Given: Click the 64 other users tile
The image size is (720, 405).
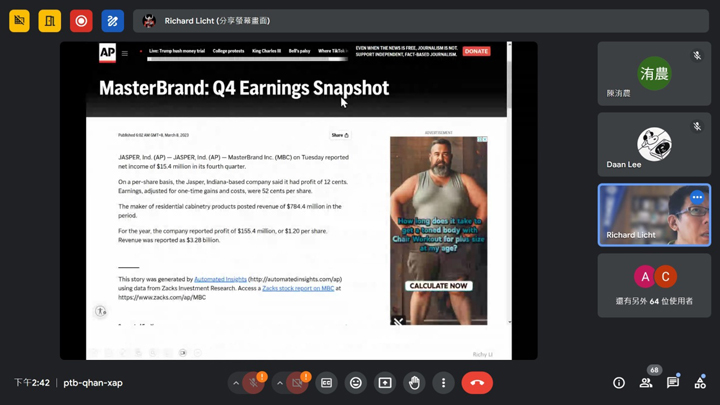Looking at the screenshot, I should [654, 286].
